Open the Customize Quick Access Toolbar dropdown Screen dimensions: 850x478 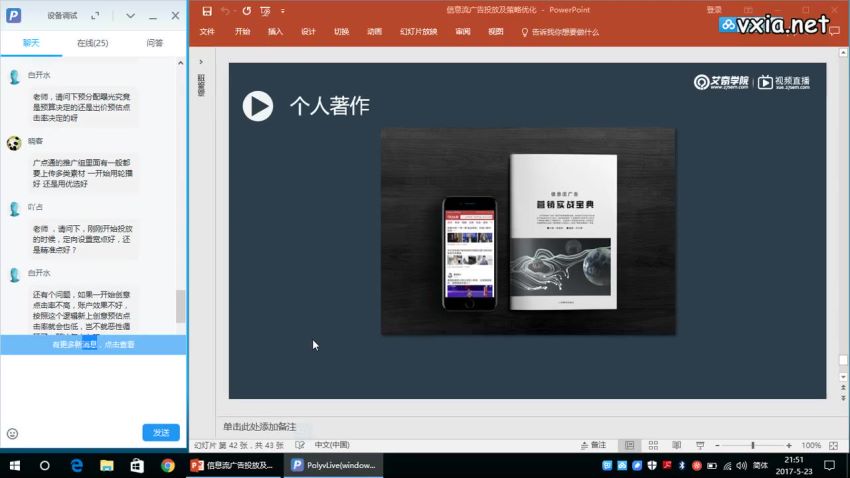(x=282, y=11)
